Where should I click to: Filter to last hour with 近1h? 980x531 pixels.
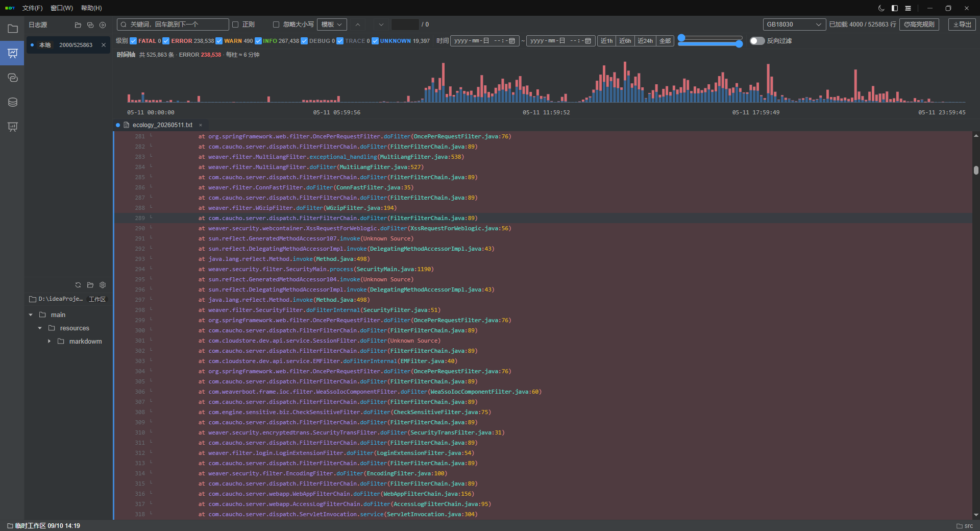point(606,41)
